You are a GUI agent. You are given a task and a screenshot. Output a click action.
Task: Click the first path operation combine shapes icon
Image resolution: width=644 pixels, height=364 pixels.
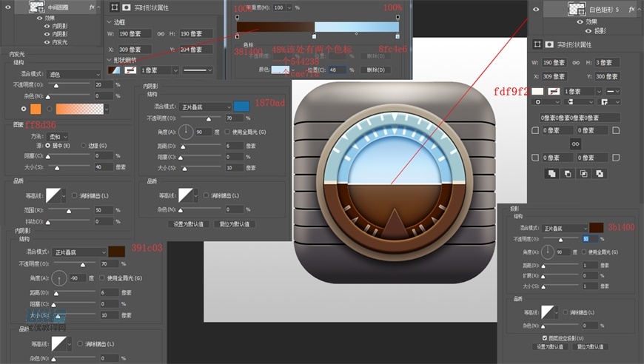tap(551, 173)
